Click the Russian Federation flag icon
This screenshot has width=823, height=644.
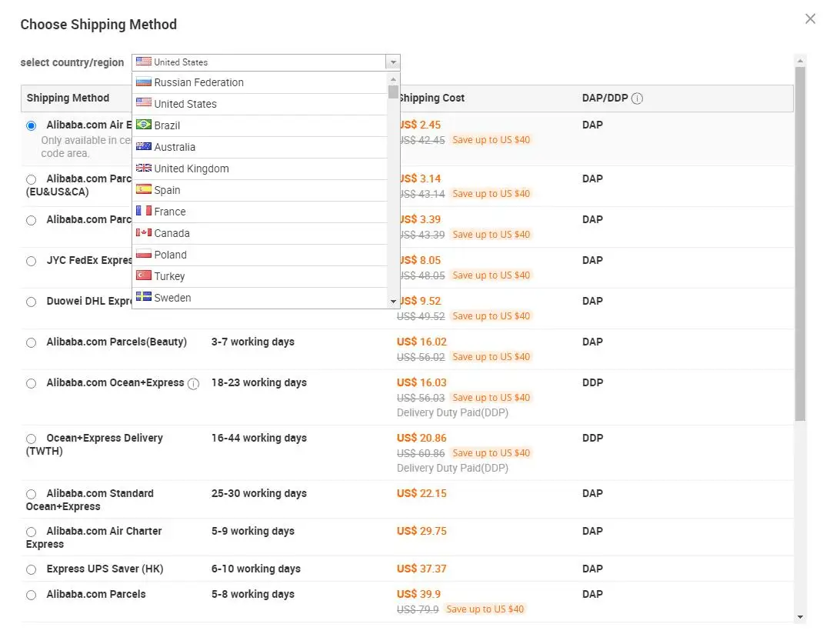coord(143,82)
